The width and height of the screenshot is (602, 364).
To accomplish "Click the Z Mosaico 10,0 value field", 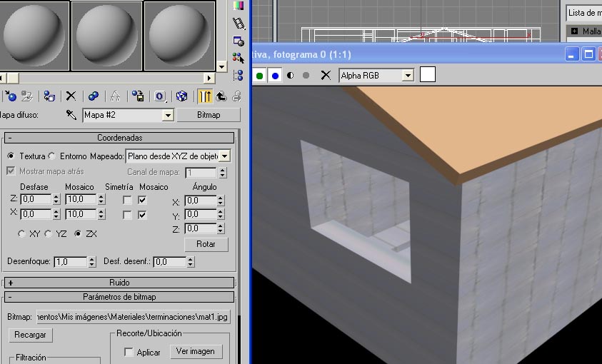I will (x=81, y=199).
